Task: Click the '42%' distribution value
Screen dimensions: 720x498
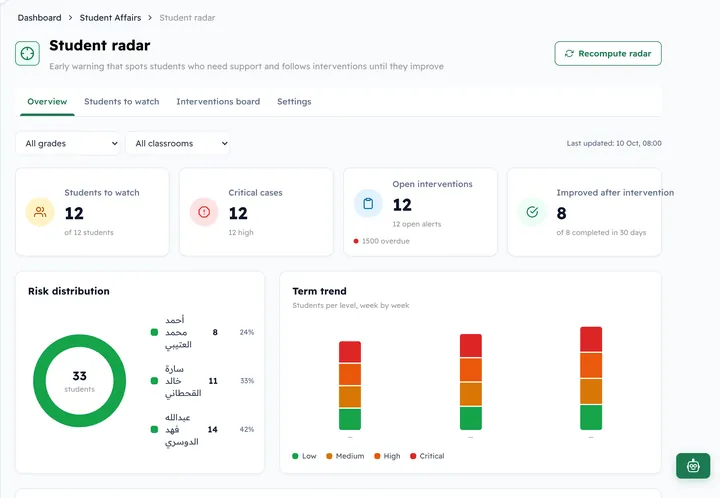Action: click(x=247, y=430)
